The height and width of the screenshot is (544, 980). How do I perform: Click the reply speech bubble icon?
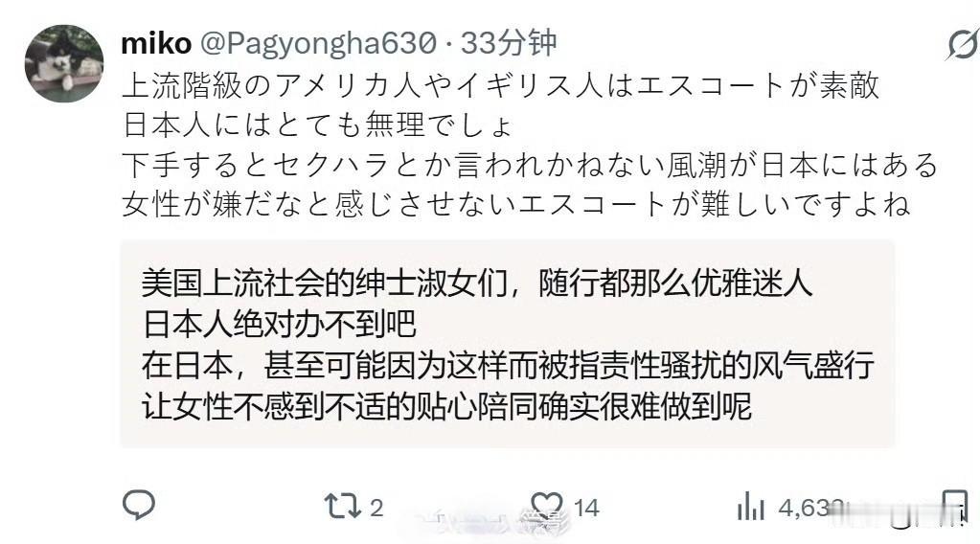coord(139,506)
